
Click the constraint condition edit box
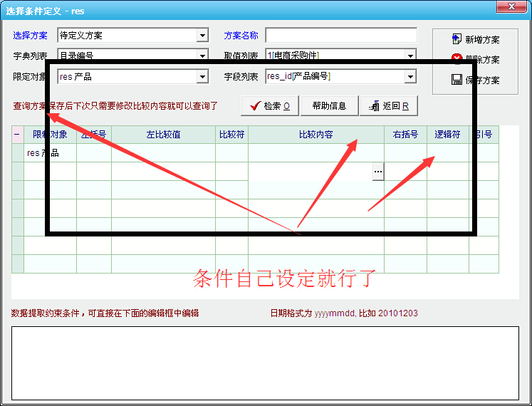click(x=265, y=363)
